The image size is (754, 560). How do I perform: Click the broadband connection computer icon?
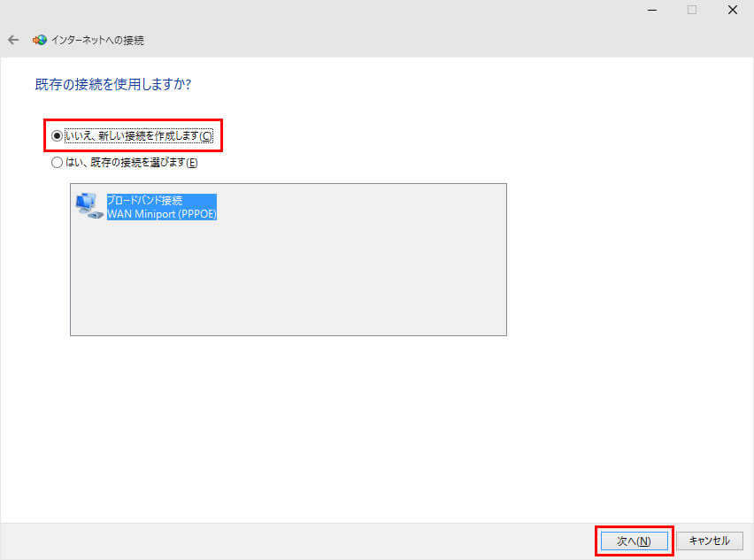tap(88, 206)
